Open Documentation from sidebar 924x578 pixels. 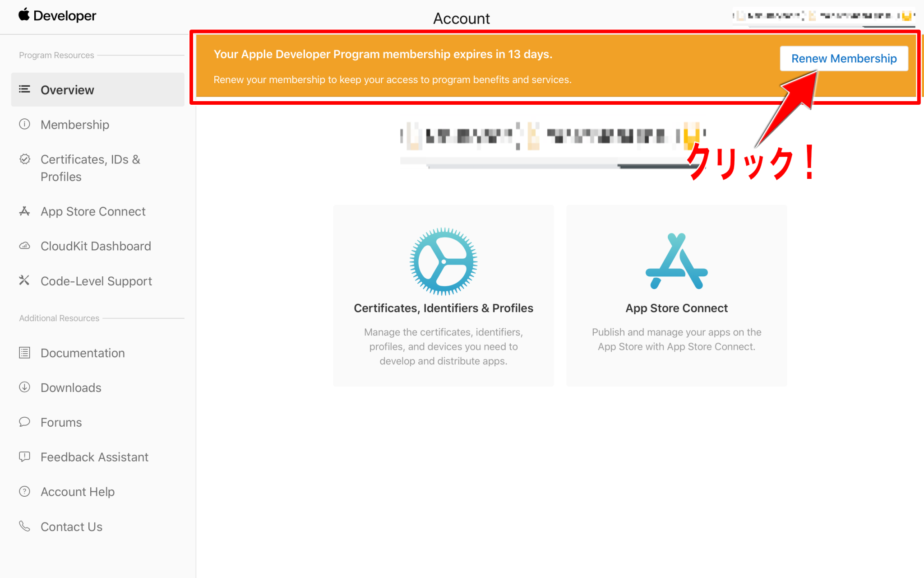tap(83, 353)
